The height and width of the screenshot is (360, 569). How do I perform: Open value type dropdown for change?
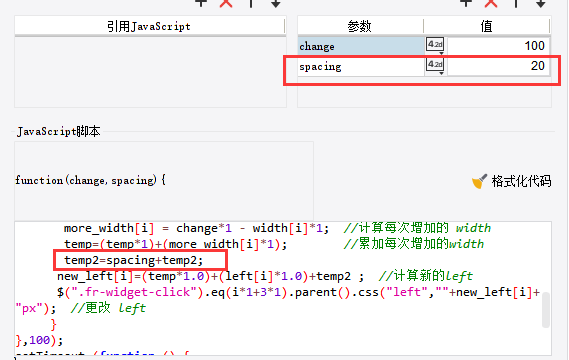(x=435, y=46)
